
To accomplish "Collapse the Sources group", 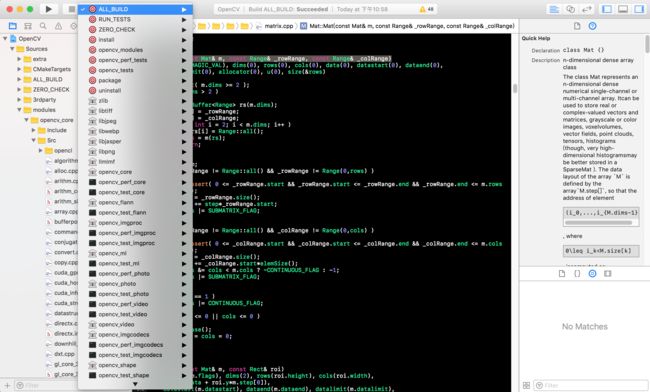I will pos(12,49).
